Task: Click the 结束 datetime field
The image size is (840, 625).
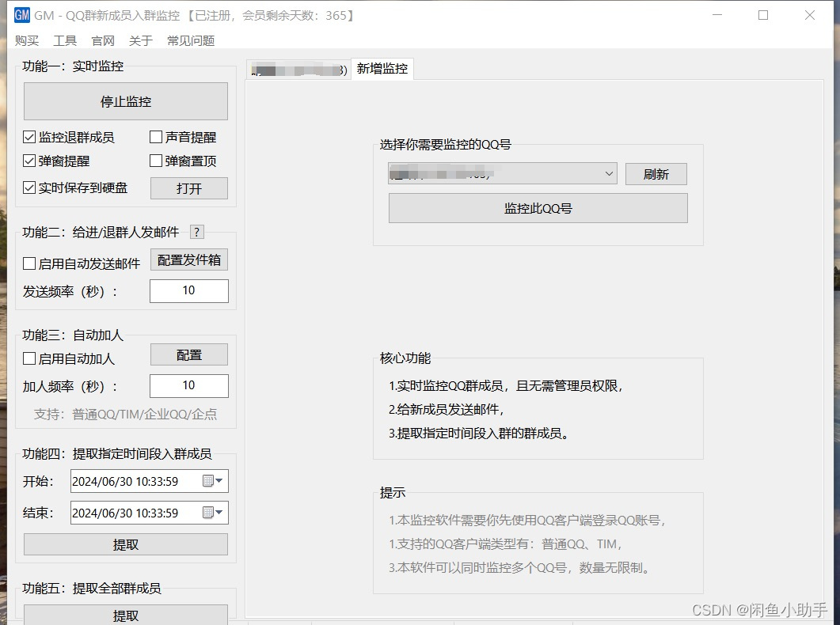Action: coord(150,513)
